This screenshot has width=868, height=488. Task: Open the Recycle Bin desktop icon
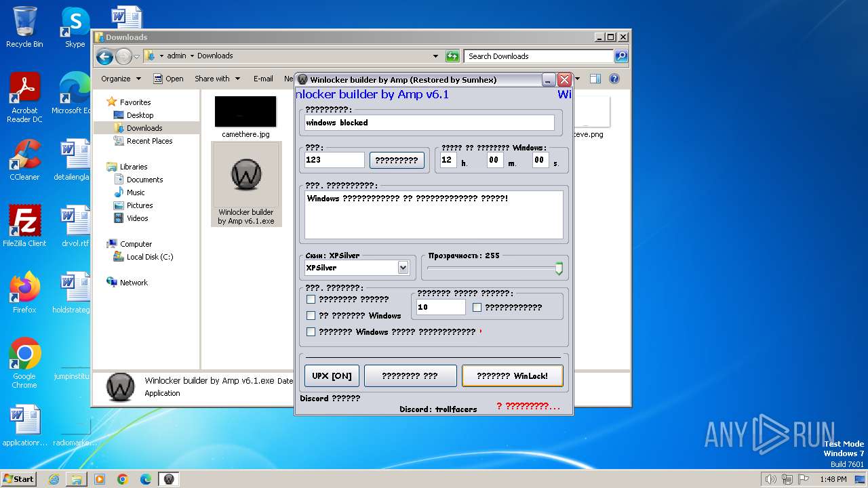24,27
